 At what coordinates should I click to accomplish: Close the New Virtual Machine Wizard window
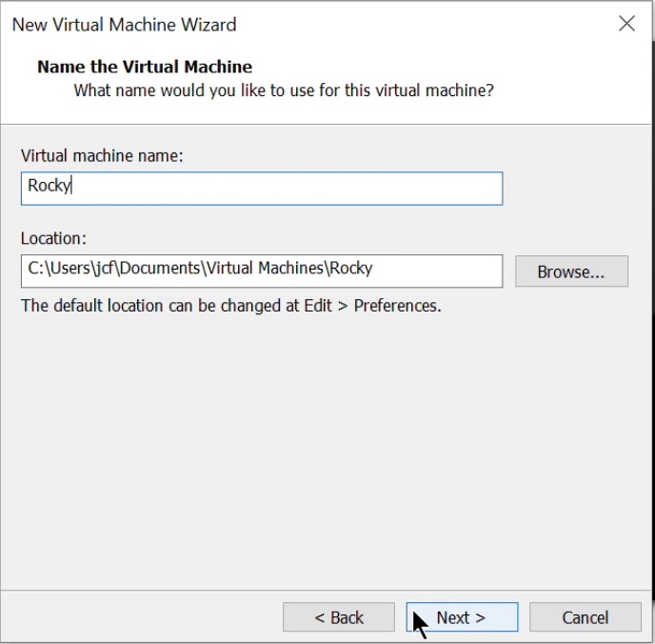click(626, 25)
